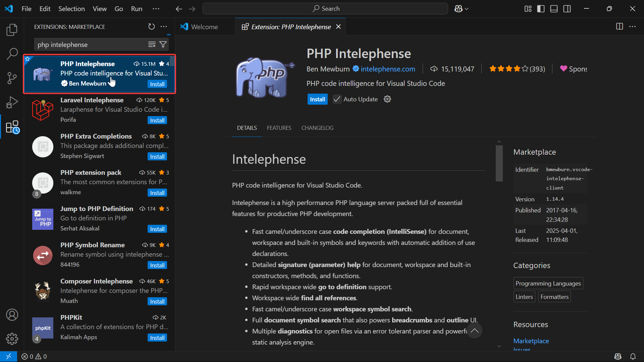644x362 pixels.
Task: Toggle the Auto Update checkbox
Action: 337,99
